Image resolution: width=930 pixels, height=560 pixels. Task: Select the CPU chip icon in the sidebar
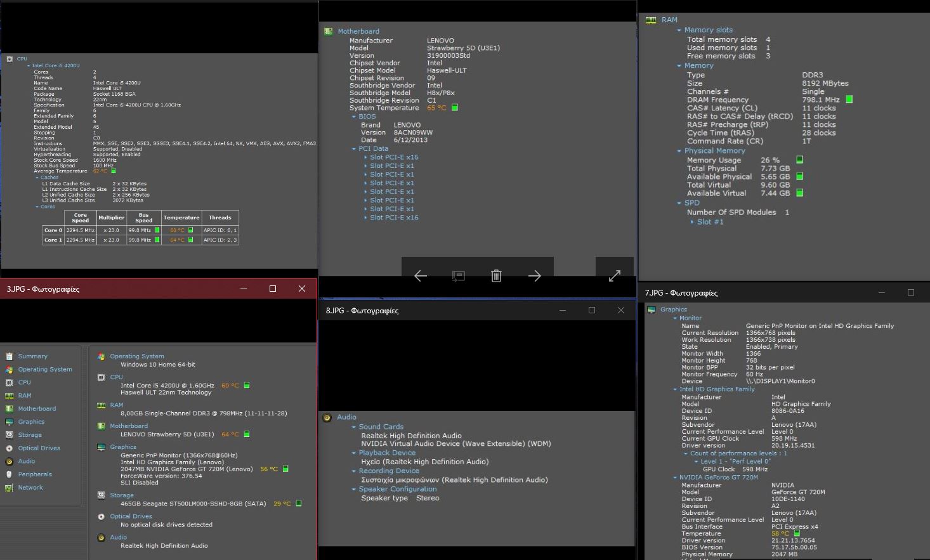tap(9, 382)
